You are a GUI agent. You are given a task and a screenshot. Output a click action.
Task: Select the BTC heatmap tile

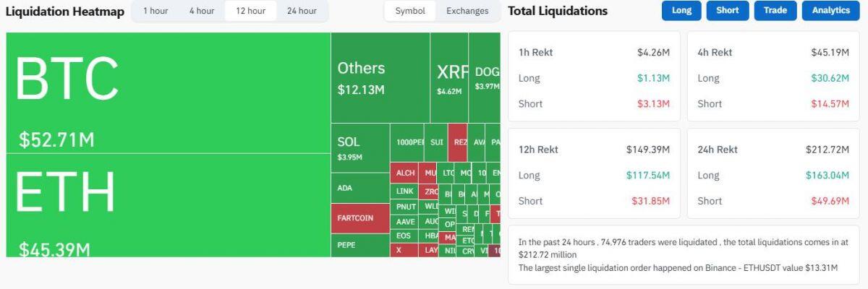169,92
